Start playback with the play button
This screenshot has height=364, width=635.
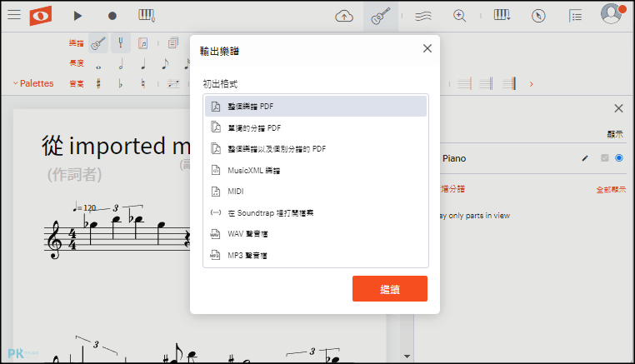[x=77, y=16]
